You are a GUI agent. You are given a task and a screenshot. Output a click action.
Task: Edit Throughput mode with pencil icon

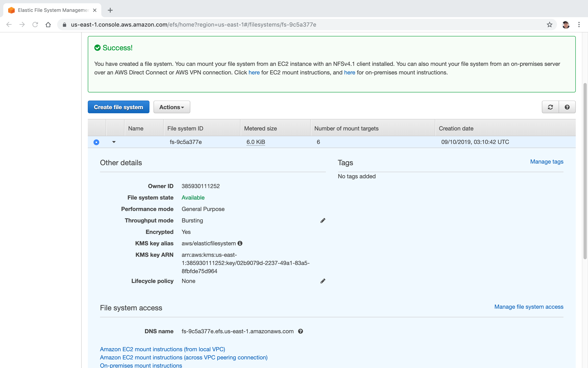click(x=323, y=221)
